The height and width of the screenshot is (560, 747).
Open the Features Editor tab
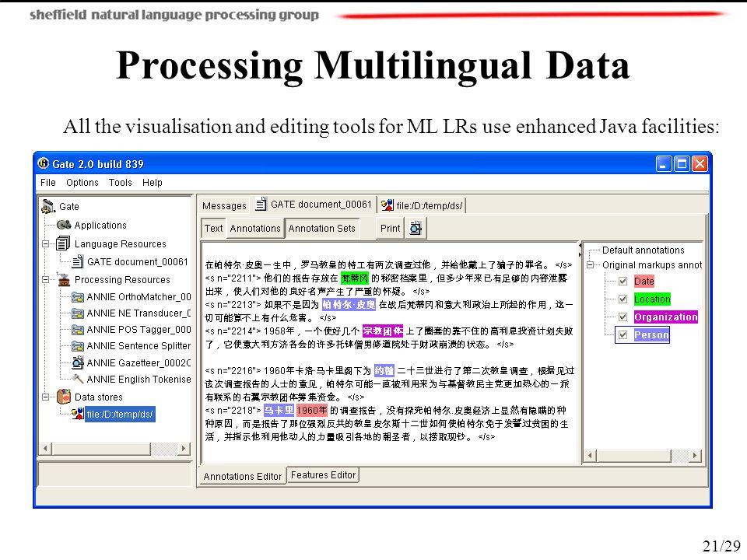[323, 474]
